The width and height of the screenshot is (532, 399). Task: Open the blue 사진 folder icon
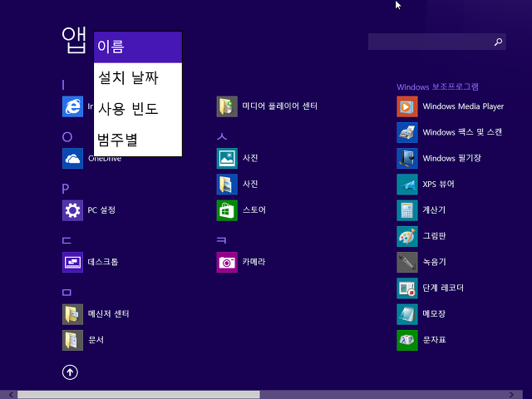pyautogui.click(x=227, y=185)
